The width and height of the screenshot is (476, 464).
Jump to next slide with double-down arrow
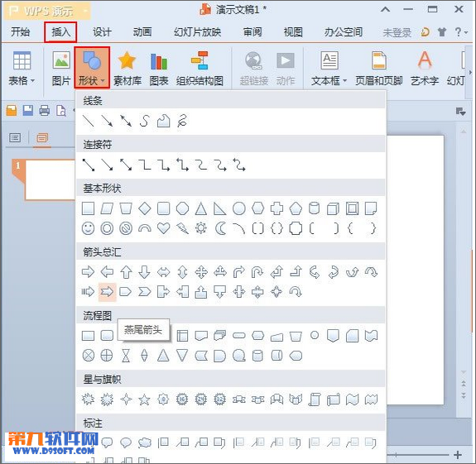[464, 395]
